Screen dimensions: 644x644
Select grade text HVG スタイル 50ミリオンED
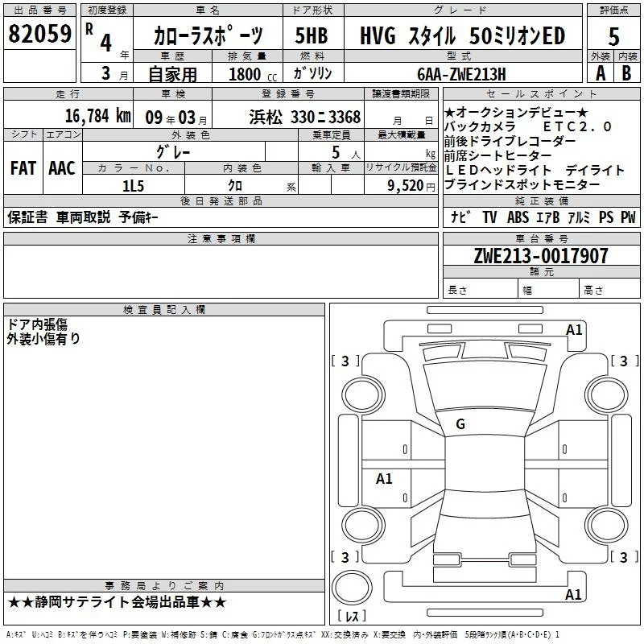(x=462, y=35)
